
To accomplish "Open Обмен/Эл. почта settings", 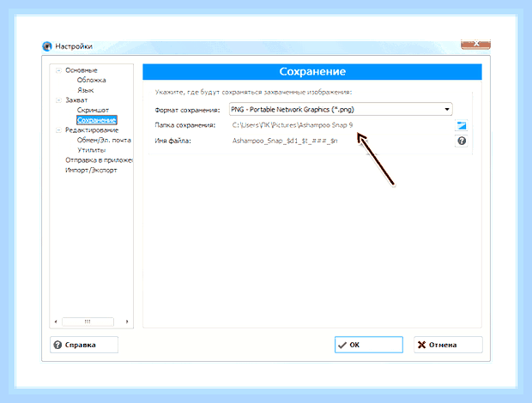I will tap(104, 140).
